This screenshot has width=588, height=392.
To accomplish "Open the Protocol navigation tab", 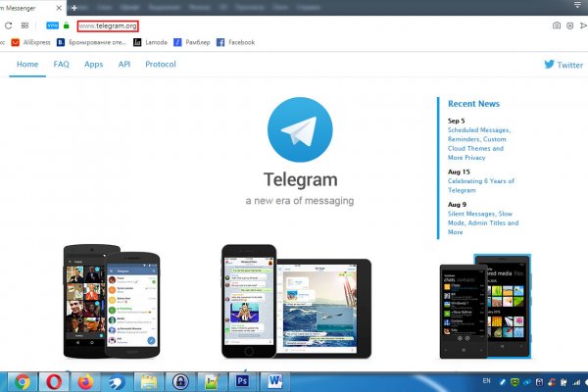I will point(161,65).
